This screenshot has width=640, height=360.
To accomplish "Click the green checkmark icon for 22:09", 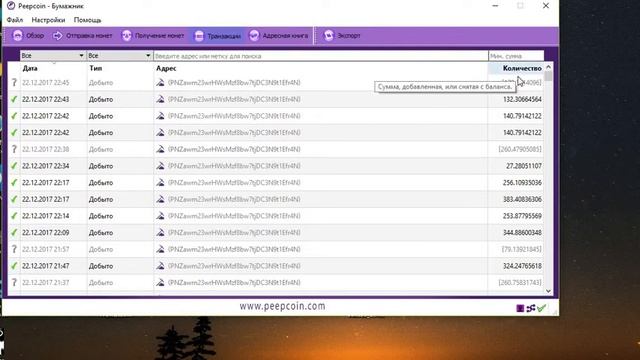I will coord(14,233).
